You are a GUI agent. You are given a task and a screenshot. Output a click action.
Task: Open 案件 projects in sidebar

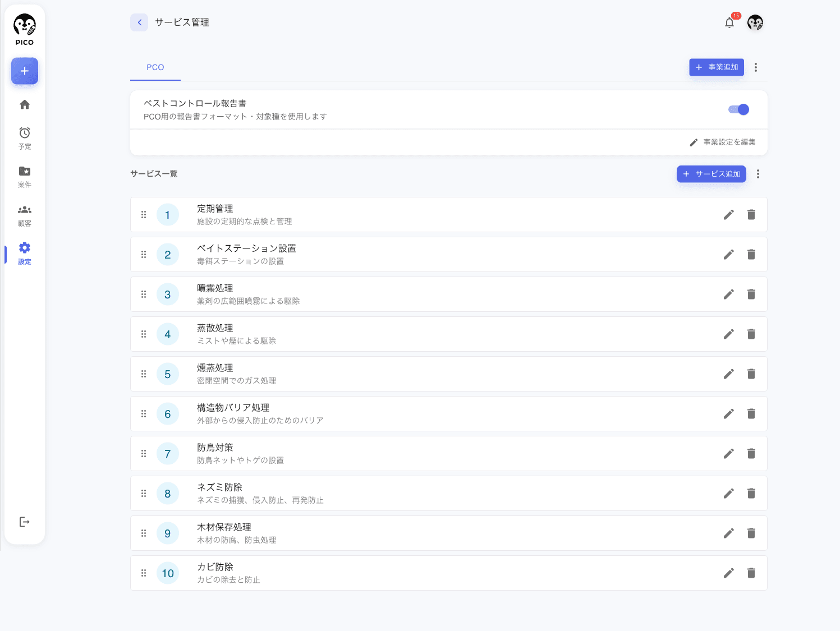click(25, 177)
